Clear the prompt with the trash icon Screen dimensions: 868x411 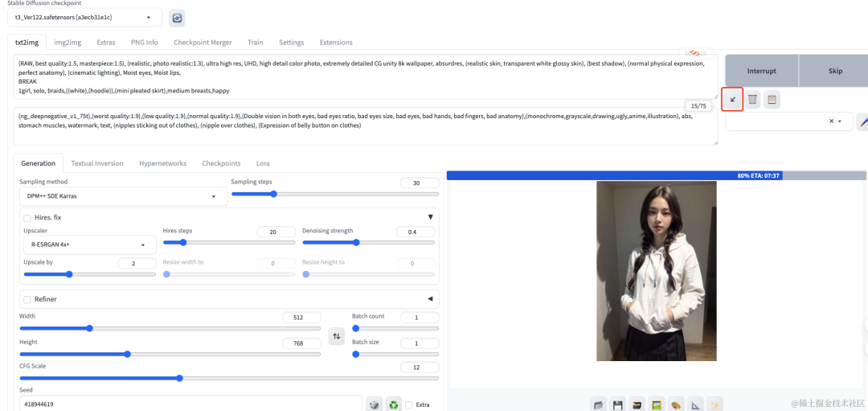click(752, 100)
